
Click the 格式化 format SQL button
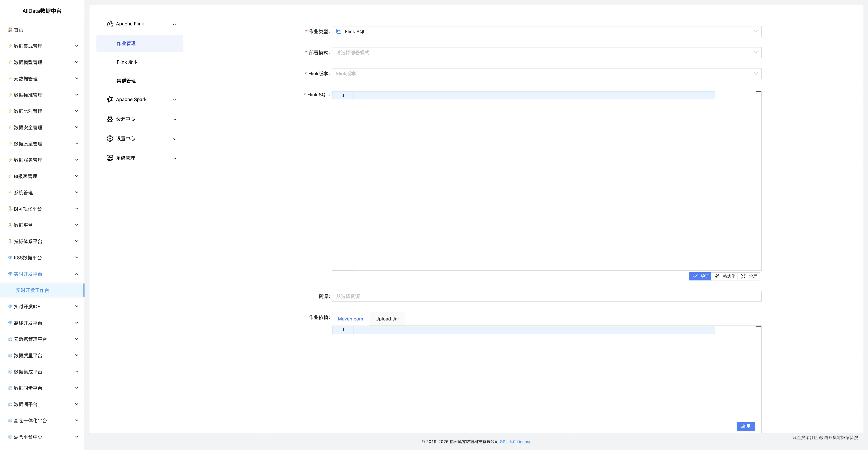point(725,276)
